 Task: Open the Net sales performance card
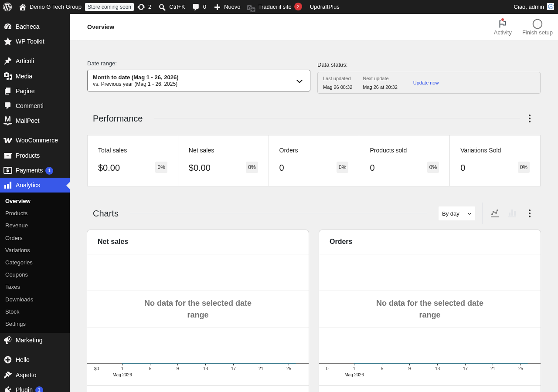coord(223,161)
